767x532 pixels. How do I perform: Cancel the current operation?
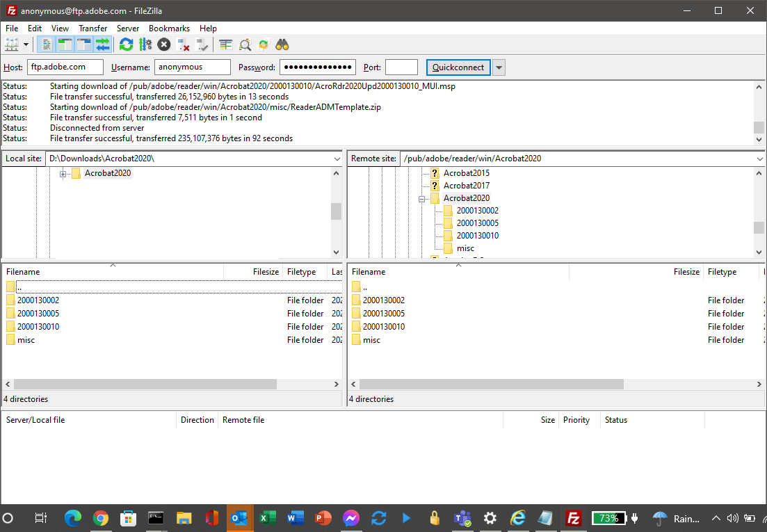coord(163,44)
